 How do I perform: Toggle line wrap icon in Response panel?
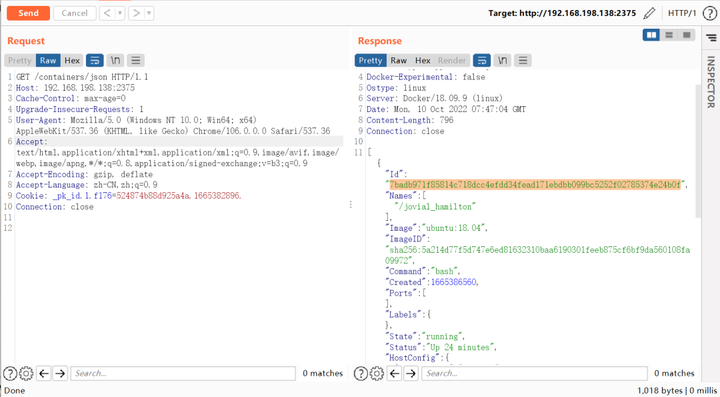(482, 60)
